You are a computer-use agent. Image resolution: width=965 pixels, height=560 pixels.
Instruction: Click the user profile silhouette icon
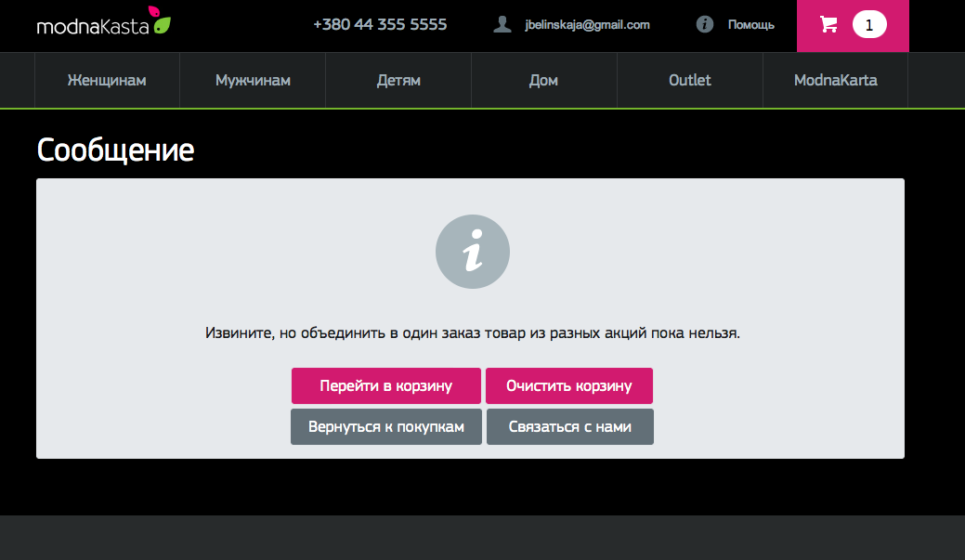[x=502, y=25]
